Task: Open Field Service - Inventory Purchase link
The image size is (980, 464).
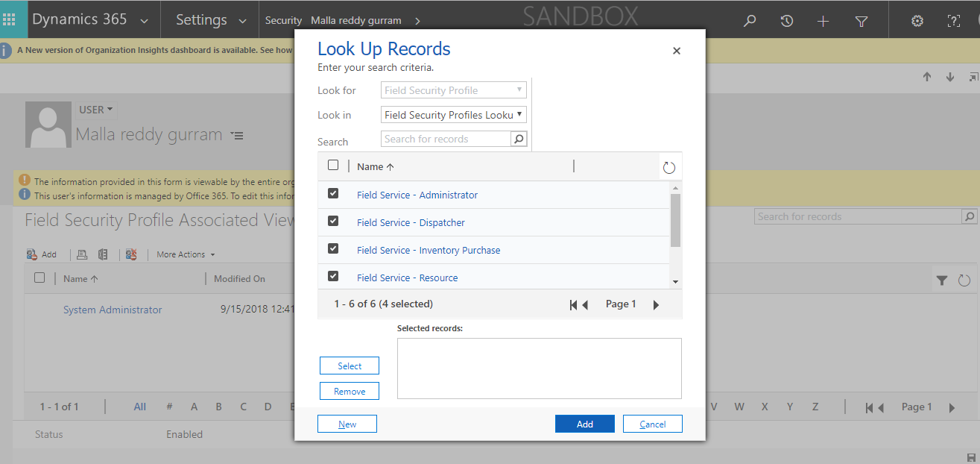Action: pyautogui.click(x=429, y=250)
